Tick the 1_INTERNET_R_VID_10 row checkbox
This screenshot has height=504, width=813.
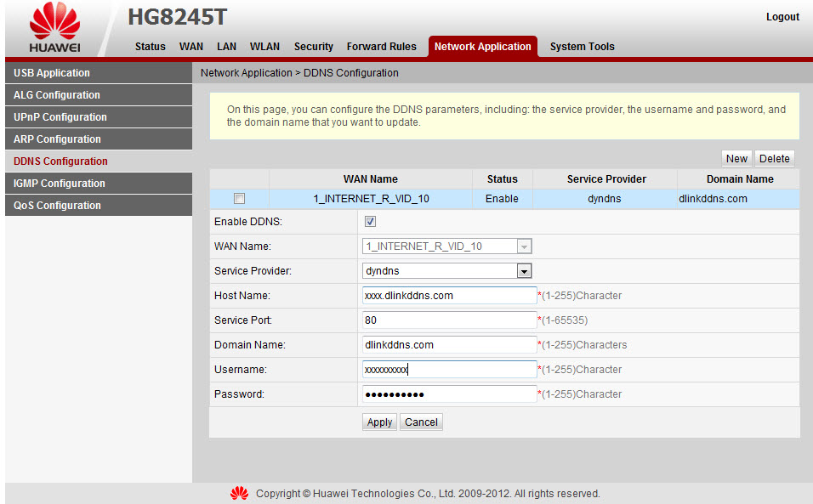[239, 198]
